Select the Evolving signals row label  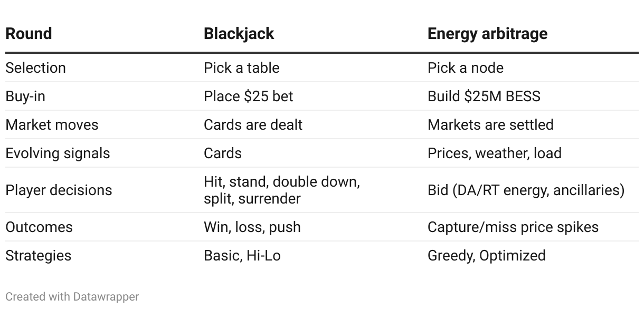pyautogui.click(x=58, y=153)
